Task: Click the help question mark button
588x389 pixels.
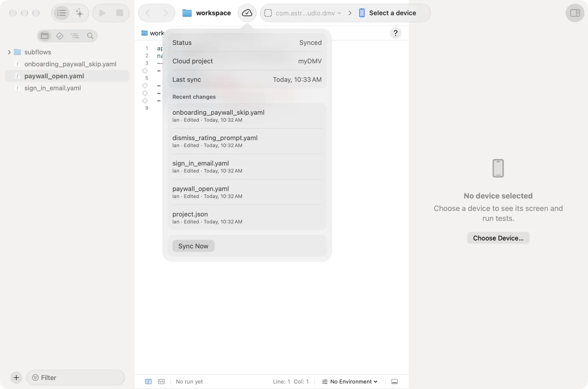Action: (x=395, y=33)
